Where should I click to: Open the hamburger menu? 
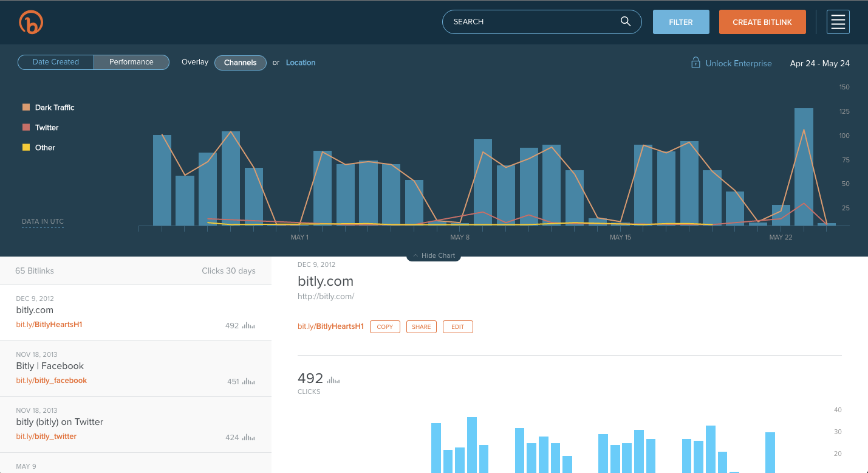click(x=838, y=22)
